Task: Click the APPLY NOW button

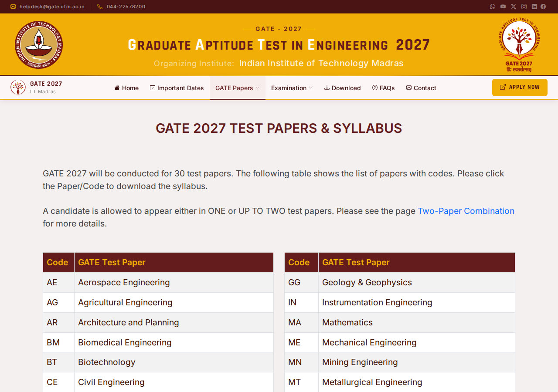Action: [520, 88]
